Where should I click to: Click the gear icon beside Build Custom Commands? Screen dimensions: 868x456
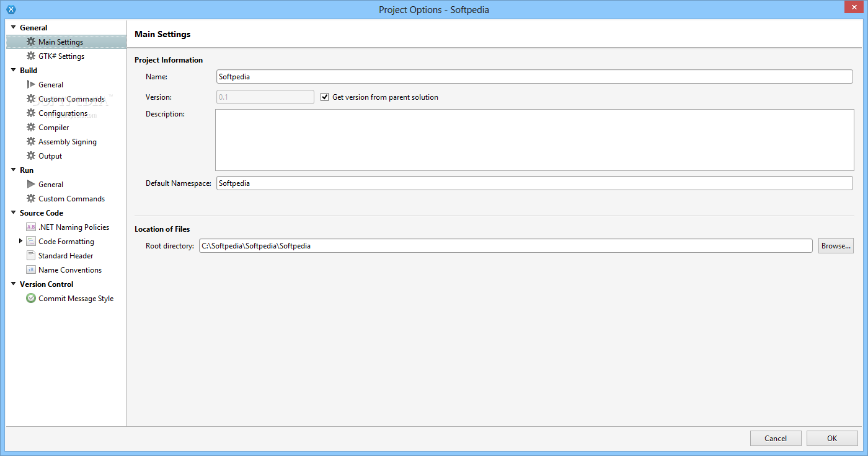click(31, 99)
